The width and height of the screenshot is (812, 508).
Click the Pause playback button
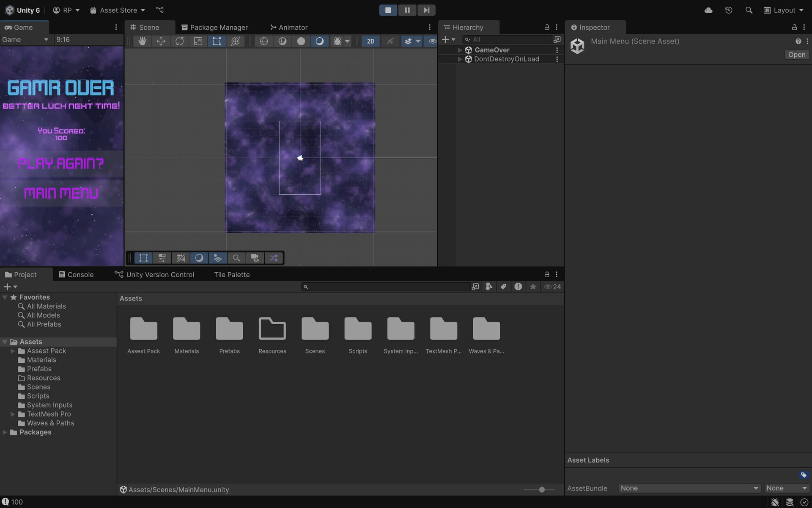(x=407, y=10)
